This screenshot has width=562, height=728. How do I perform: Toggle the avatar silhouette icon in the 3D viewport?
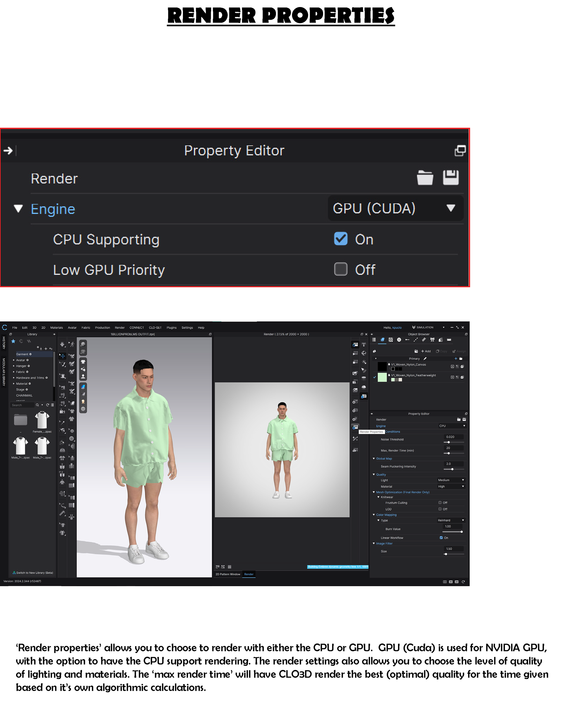[x=83, y=377]
